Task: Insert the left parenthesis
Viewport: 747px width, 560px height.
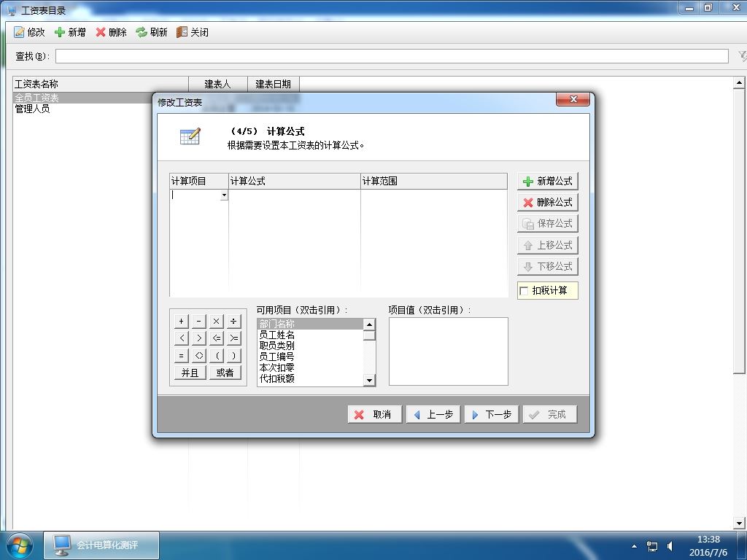Action: tap(216, 356)
